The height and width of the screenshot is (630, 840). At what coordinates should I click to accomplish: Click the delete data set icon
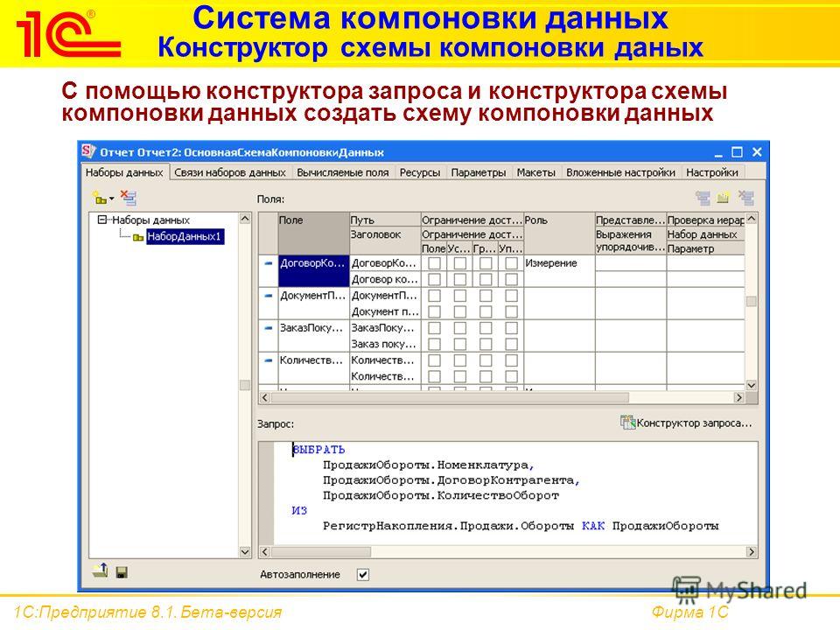click(x=129, y=199)
